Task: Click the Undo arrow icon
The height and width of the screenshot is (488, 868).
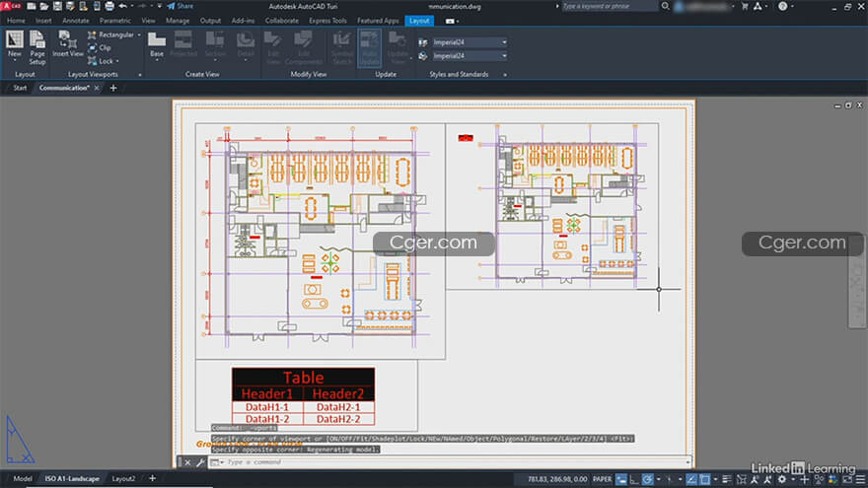Action: [x=122, y=6]
